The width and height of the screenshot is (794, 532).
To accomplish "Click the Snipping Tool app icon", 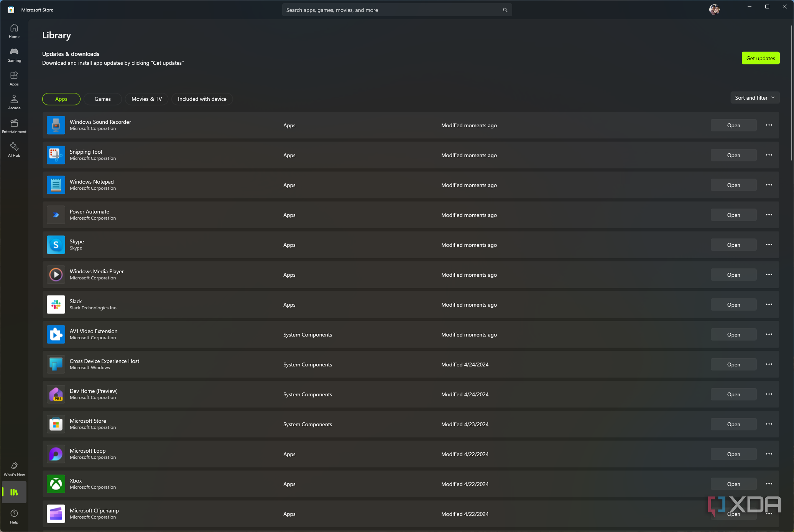I will click(x=56, y=155).
